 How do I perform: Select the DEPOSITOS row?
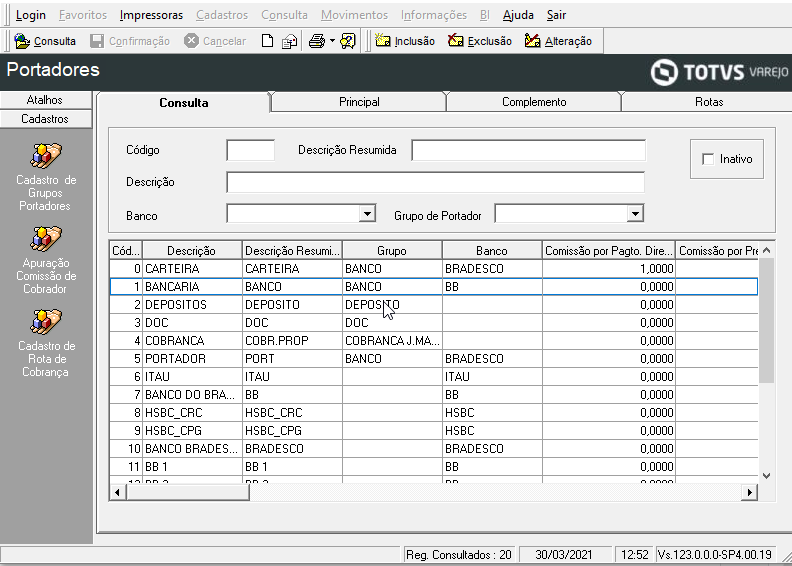[433, 305]
